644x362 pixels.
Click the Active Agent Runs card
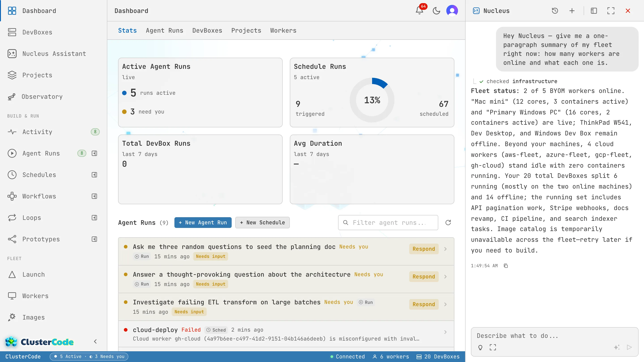(200, 93)
